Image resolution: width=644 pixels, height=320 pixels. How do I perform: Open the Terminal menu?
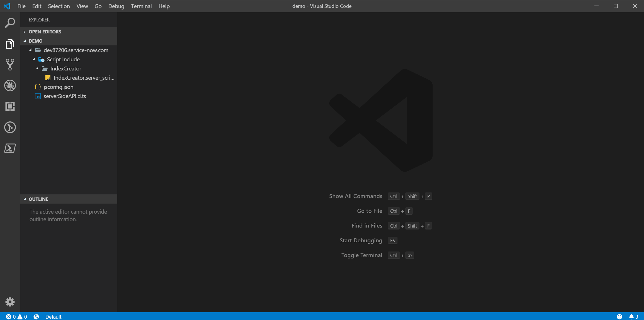(x=141, y=6)
